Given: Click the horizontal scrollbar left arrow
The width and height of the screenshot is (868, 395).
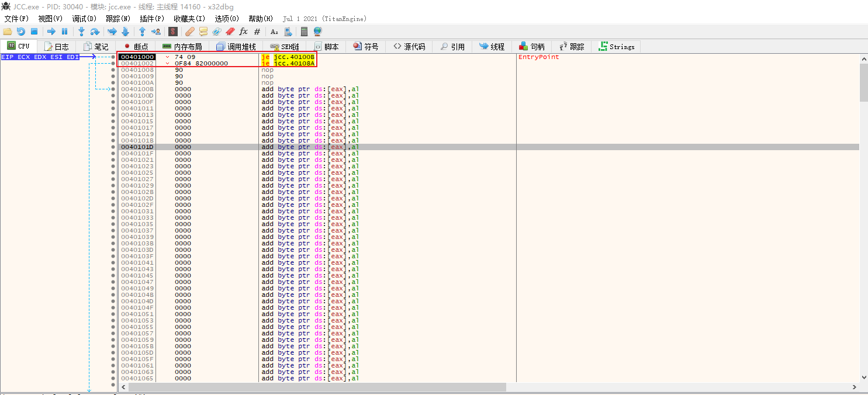Looking at the screenshot, I should click(x=123, y=387).
